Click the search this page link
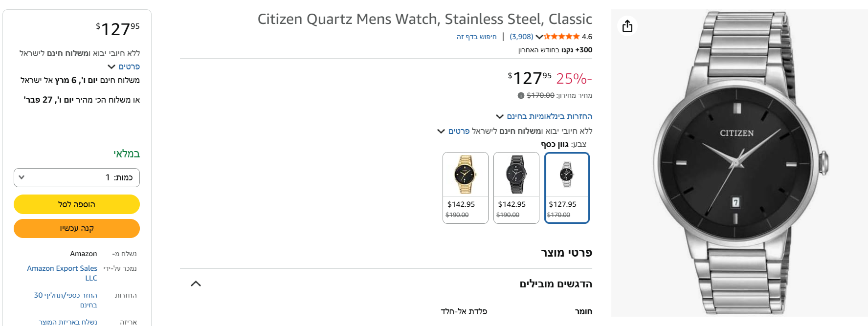868x326 pixels. click(x=476, y=37)
